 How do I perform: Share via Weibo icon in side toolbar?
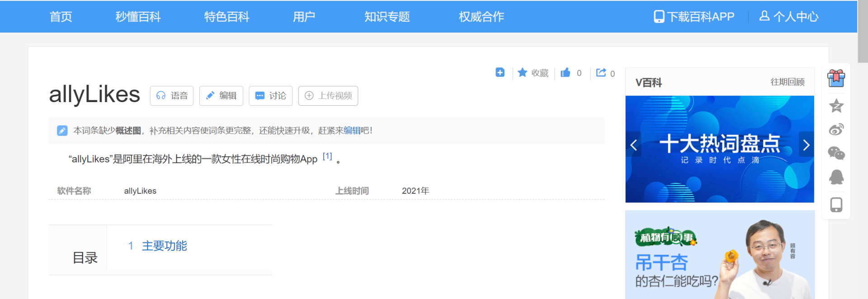pyautogui.click(x=836, y=130)
